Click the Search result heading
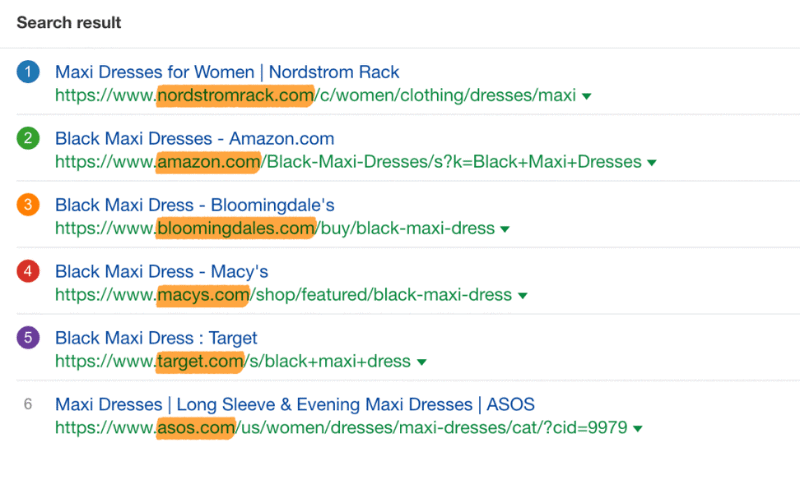The width and height of the screenshot is (800, 500). pyautogui.click(x=69, y=22)
